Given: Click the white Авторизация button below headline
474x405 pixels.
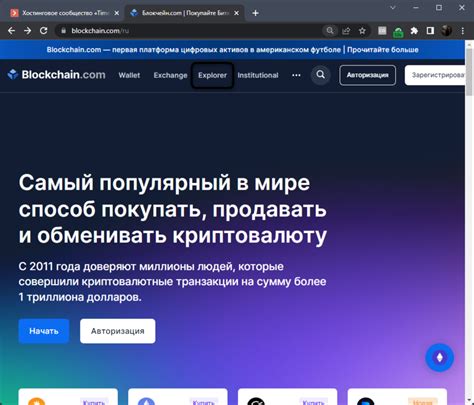Looking at the screenshot, I should pos(118,331).
